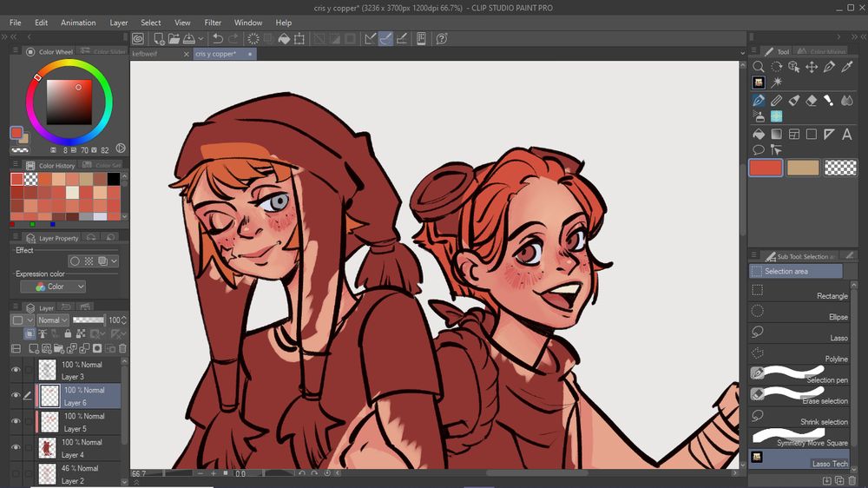
Task: Hide Layer 3 using its eye icon
Action: point(16,370)
